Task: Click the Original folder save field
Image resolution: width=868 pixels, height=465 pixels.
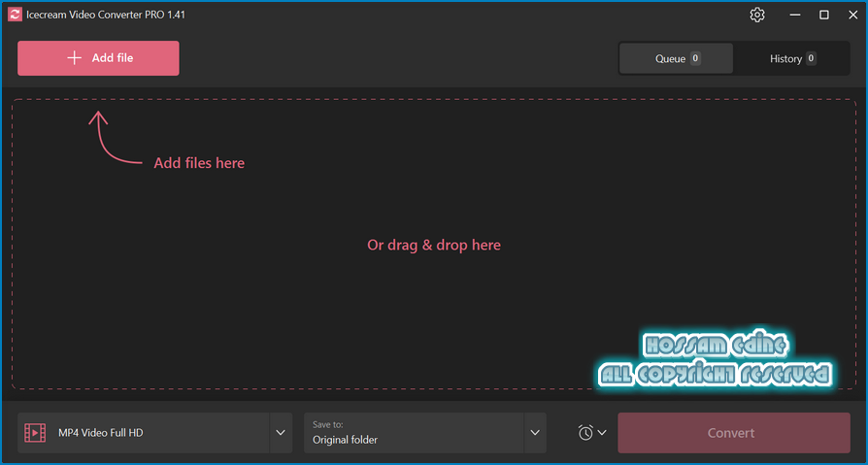Action: click(x=414, y=433)
